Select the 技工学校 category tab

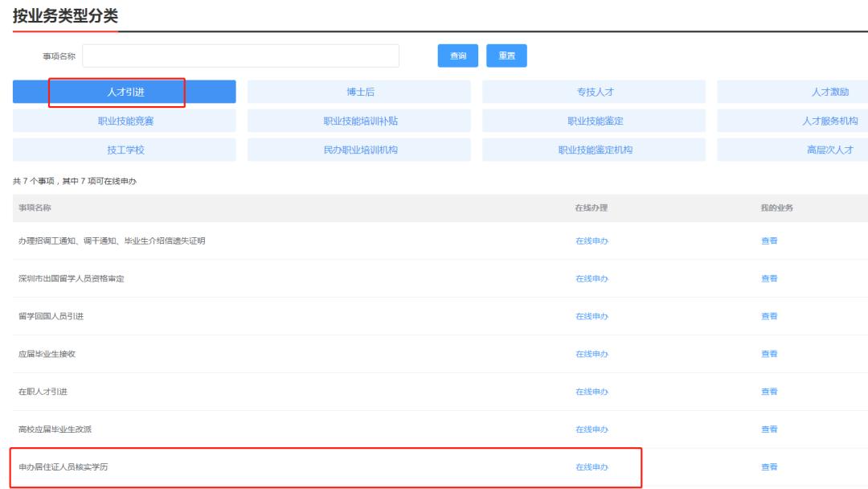click(x=125, y=150)
